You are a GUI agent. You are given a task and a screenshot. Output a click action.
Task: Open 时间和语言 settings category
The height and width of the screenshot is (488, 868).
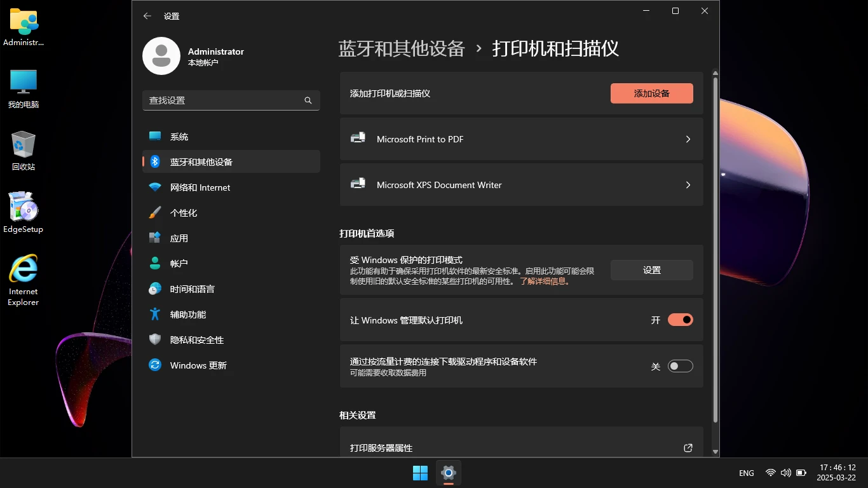tap(231, 288)
